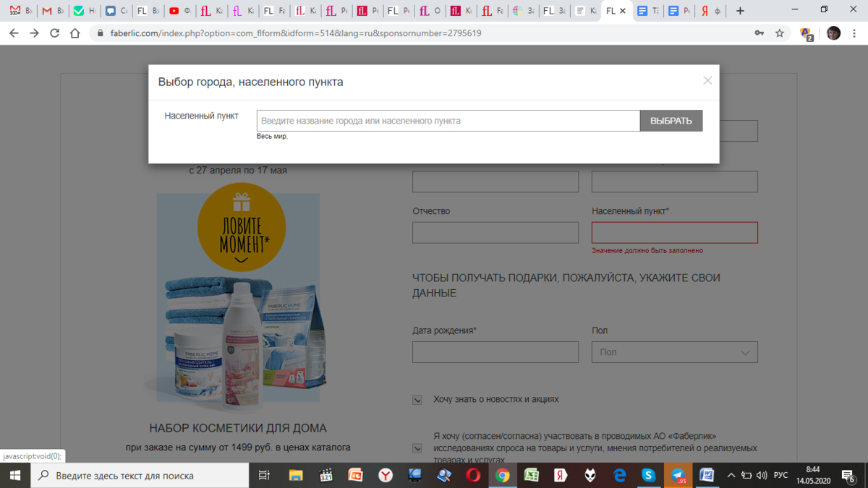868x488 pixels.
Task: Open File Explorer from the taskbar
Action: pyautogui.click(x=296, y=475)
